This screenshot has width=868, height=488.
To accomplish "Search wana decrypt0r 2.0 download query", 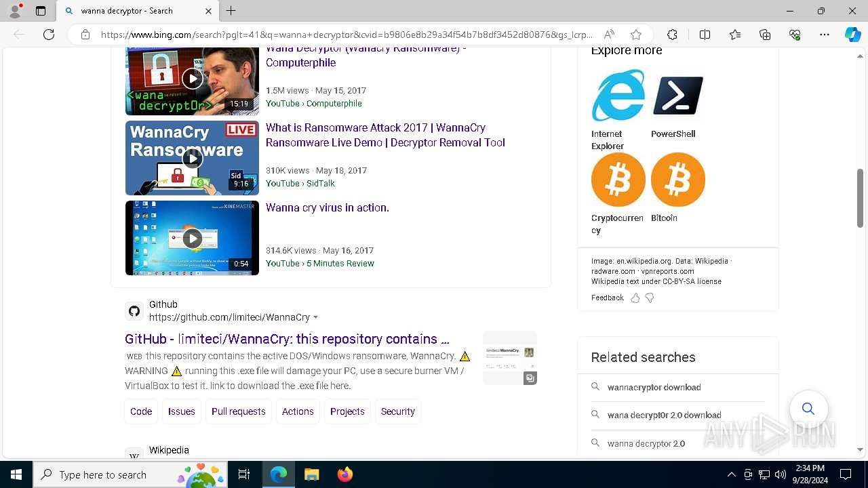I will 664,415.
